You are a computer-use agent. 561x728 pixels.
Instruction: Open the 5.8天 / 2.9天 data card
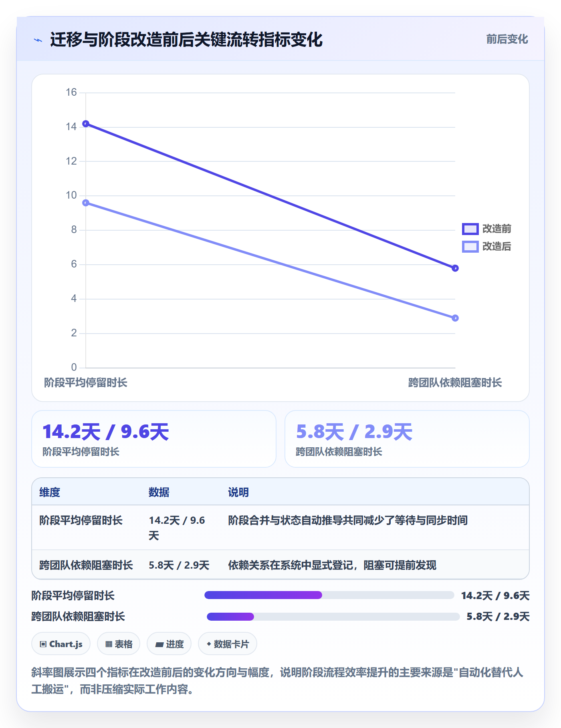pyautogui.click(x=407, y=439)
